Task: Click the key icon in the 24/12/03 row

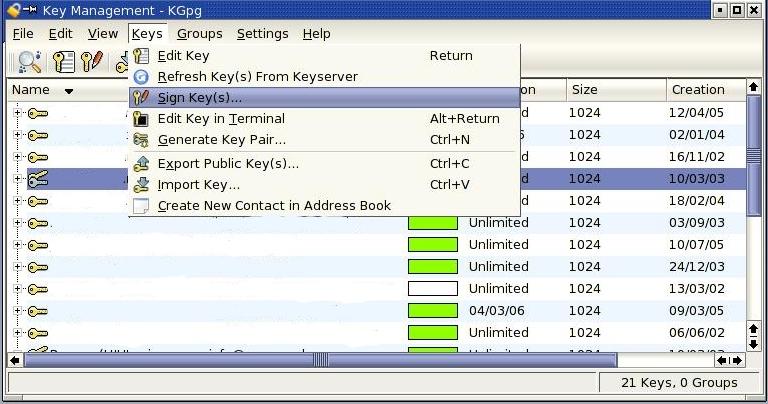Action: 38,267
